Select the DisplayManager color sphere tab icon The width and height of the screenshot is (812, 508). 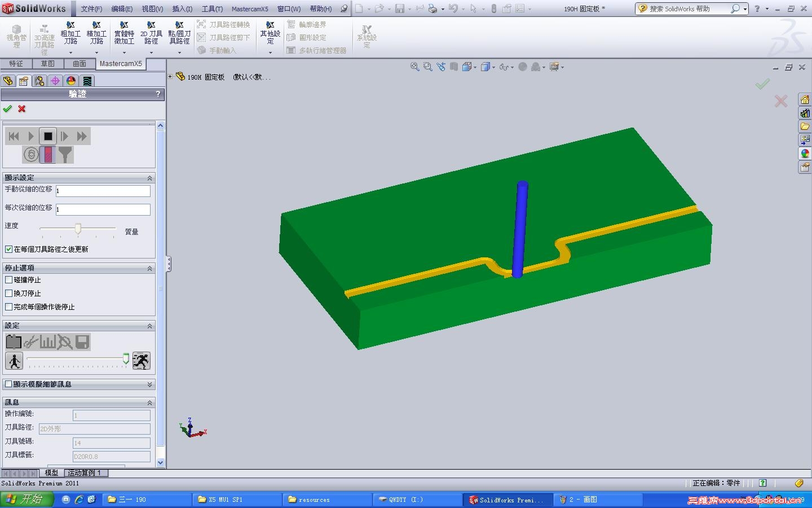click(x=71, y=81)
